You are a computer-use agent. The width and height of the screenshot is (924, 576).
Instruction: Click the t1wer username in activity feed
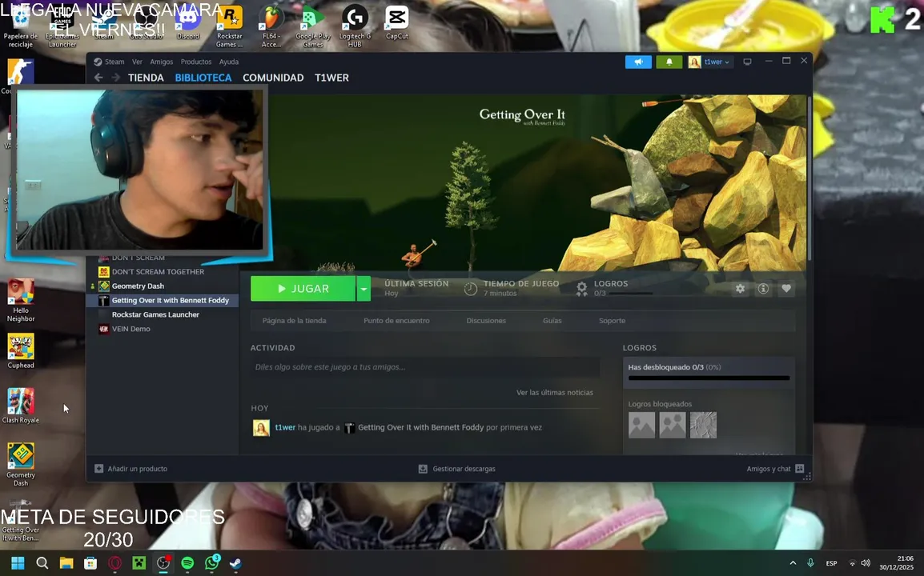click(x=285, y=427)
